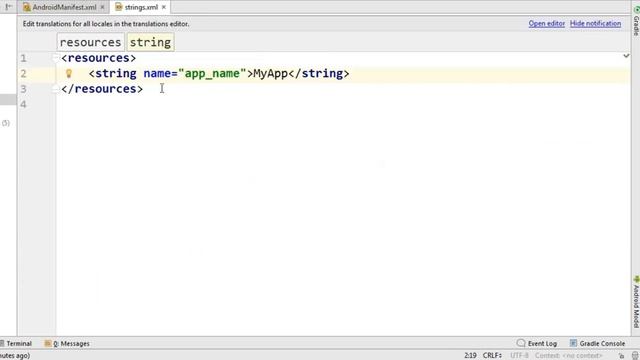Open the Android Model side panel
The image size is (640, 360).
click(636, 302)
